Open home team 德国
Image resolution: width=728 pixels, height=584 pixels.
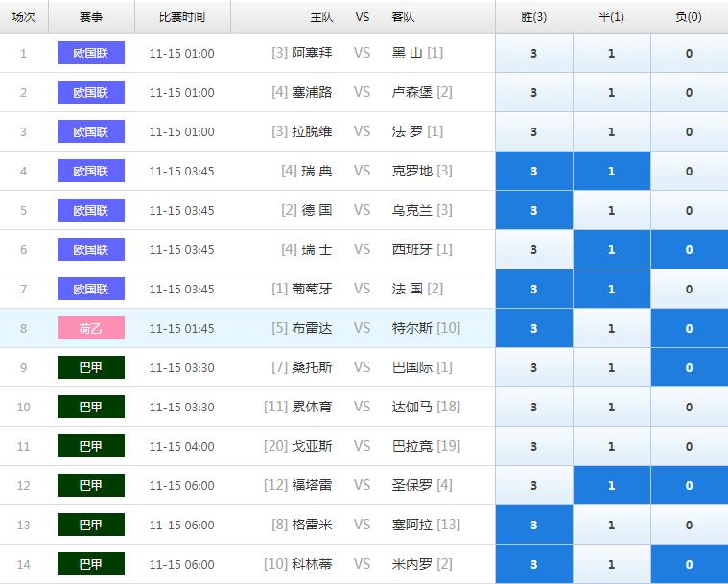pos(317,210)
